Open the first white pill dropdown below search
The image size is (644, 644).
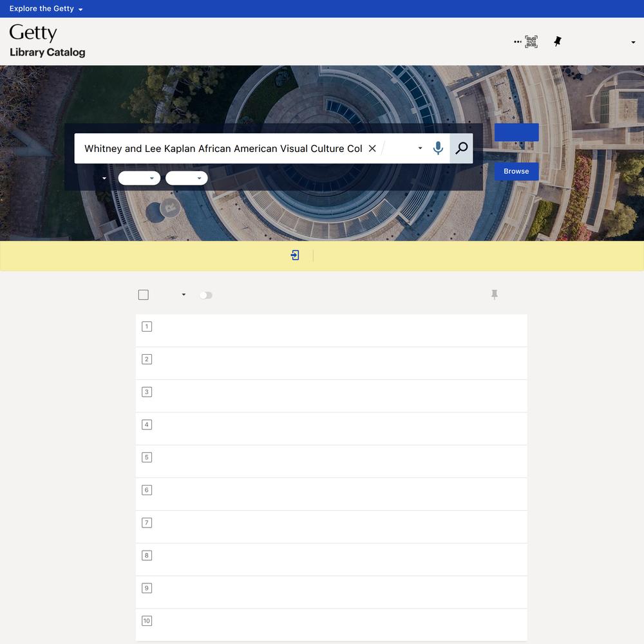point(139,178)
